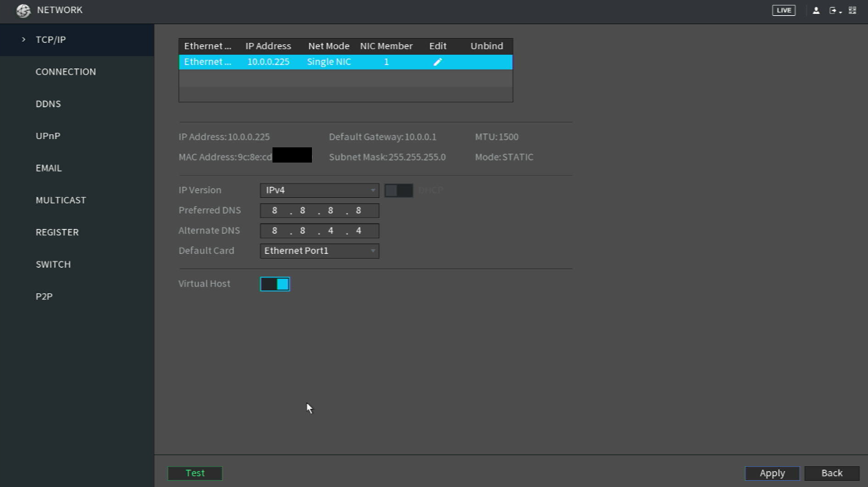Image resolution: width=868 pixels, height=487 pixels.
Task: Open the UPnP settings page
Action: click(48, 136)
